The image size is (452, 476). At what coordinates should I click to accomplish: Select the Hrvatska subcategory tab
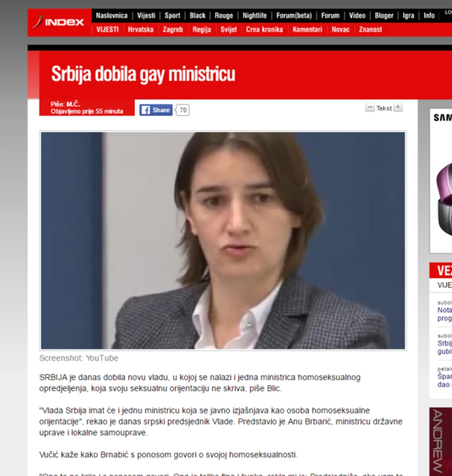click(140, 29)
